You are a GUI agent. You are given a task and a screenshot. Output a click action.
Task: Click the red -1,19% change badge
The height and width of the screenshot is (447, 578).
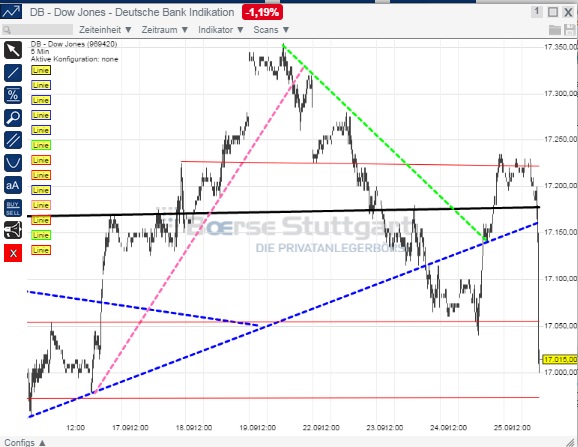262,13
